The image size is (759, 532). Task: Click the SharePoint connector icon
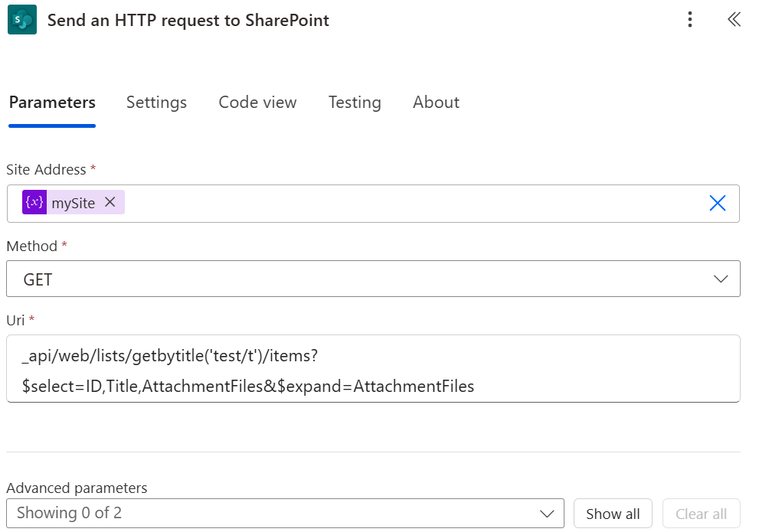tap(22, 20)
